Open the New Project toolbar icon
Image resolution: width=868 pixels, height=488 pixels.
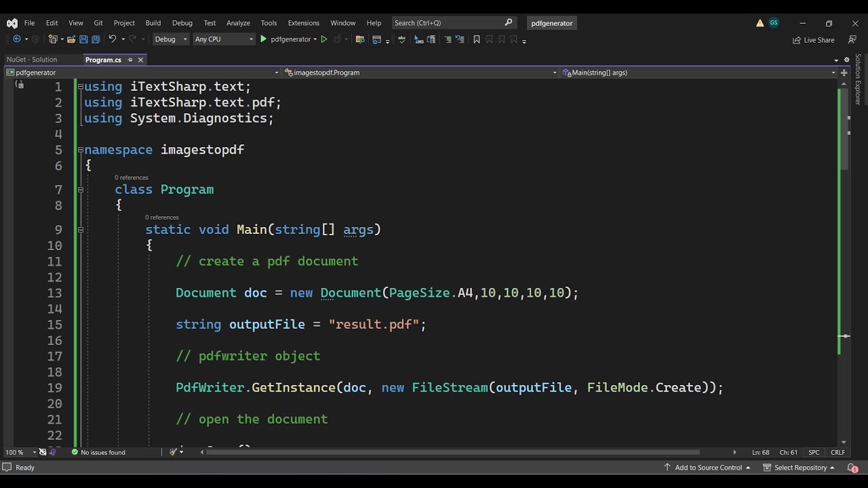pyautogui.click(x=53, y=39)
